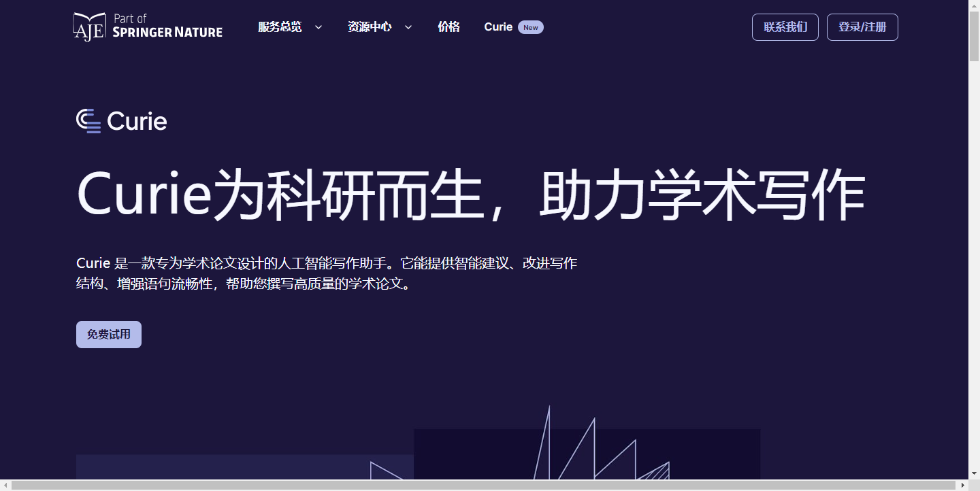Click the AJE Springer Nature logo
This screenshot has width=980, height=491.
coord(148,27)
